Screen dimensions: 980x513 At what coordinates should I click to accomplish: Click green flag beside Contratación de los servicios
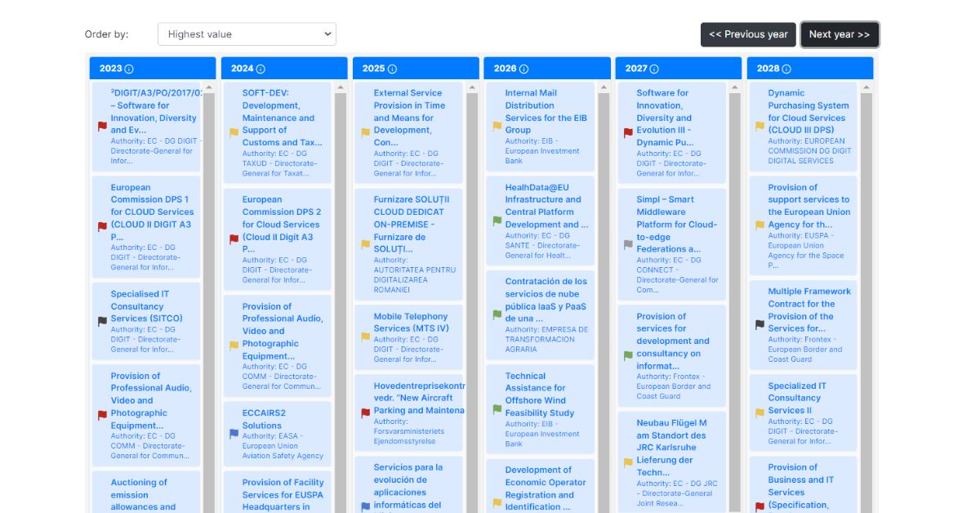[497, 314]
